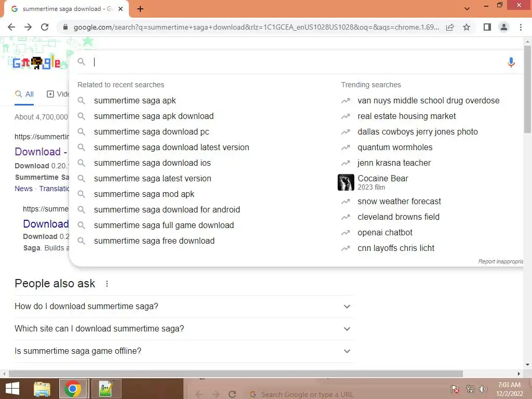Select summertime saga latest version suggestion
Image resolution: width=532 pixels, height=399 pixels.
(x=152, y=179)
